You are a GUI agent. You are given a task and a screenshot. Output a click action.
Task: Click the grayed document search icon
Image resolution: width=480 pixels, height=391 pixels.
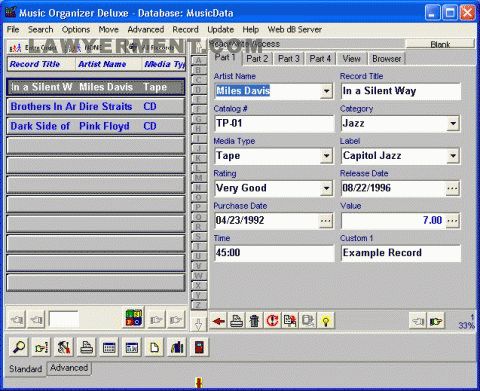308,321
